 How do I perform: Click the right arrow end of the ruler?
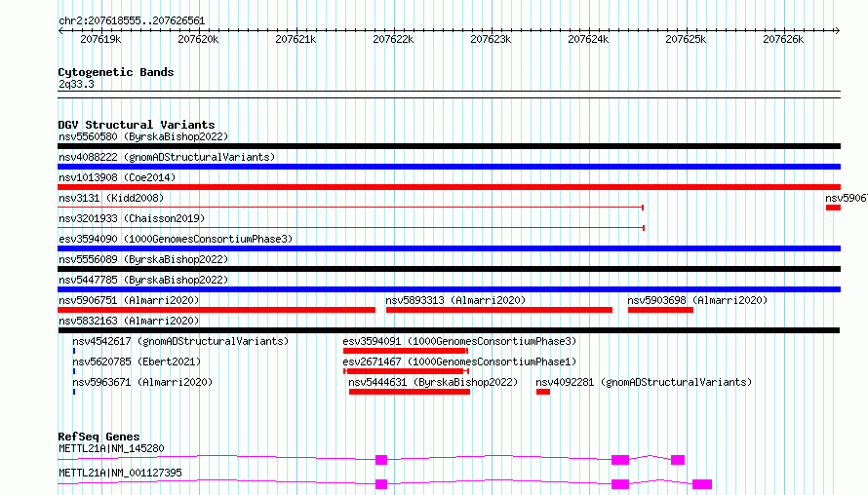838,30
